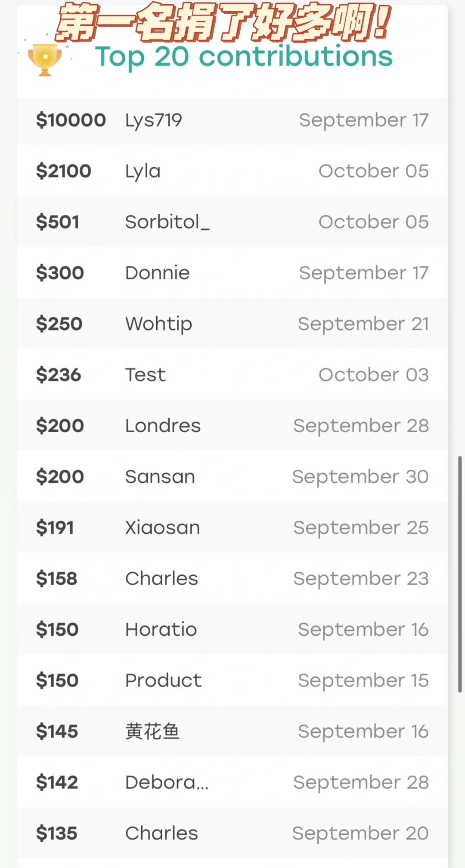Tap the Sorbitol_ contributor name

tap(167, 222)
